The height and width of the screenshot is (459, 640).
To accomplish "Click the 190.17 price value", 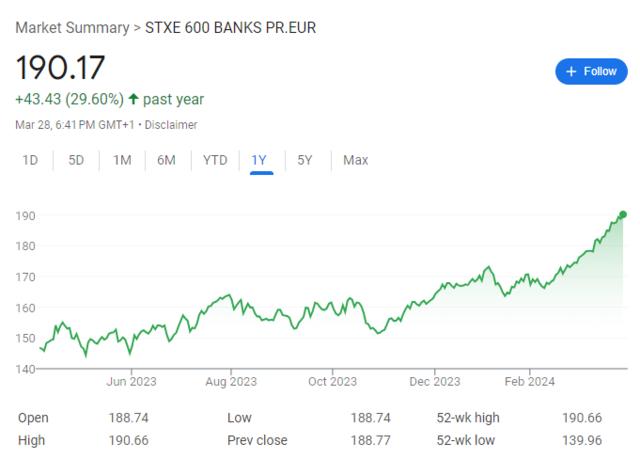I will tap(61, 67).
